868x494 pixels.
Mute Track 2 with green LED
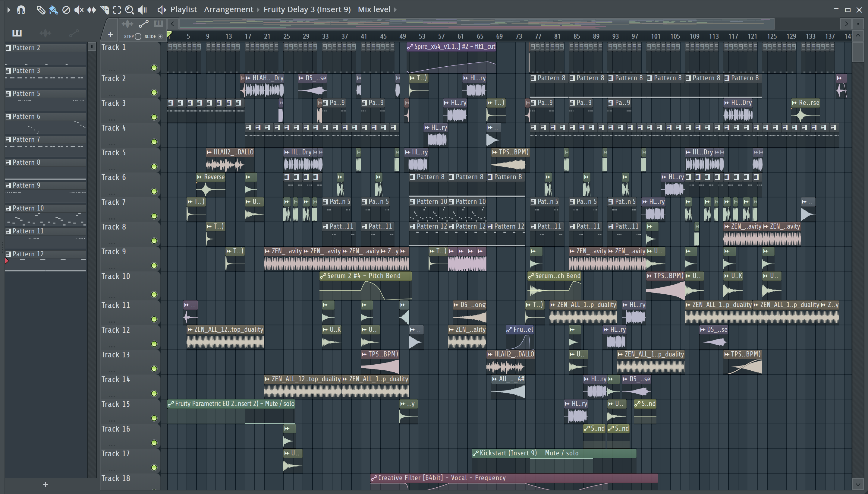point(154,93)
